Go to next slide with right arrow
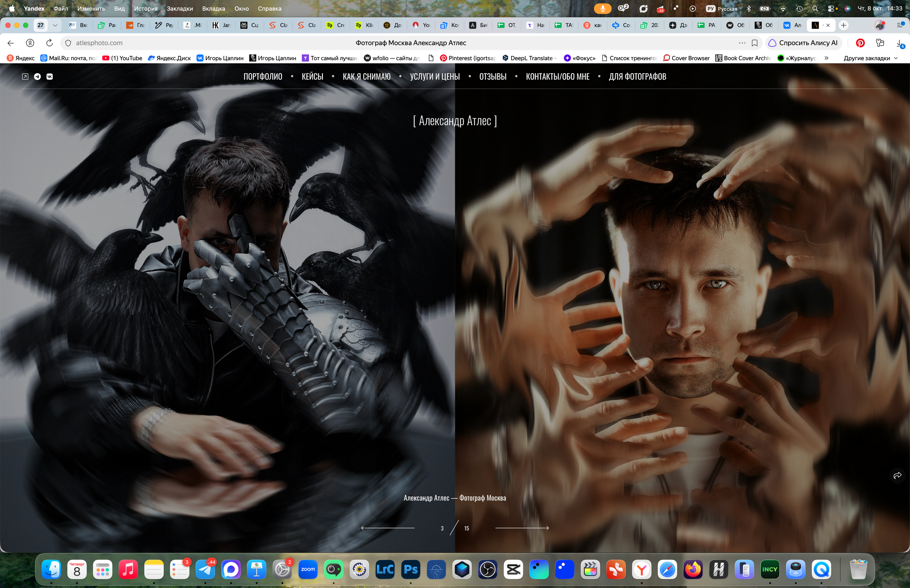910x588 pixels. pyautogui.click(x=522, y=528)
